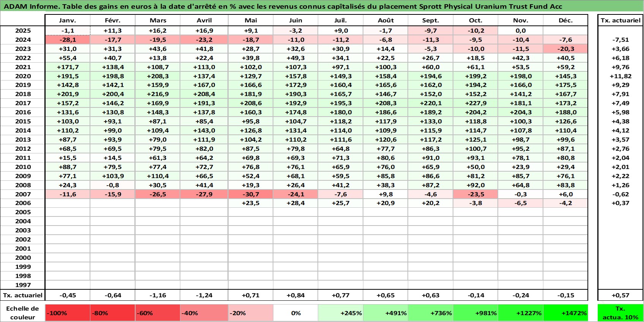Click the 'Tx. actuariel' row label at bottom
Image resolution: width=644 pixels, height=322 pixels.
click(x=23, y=295)
